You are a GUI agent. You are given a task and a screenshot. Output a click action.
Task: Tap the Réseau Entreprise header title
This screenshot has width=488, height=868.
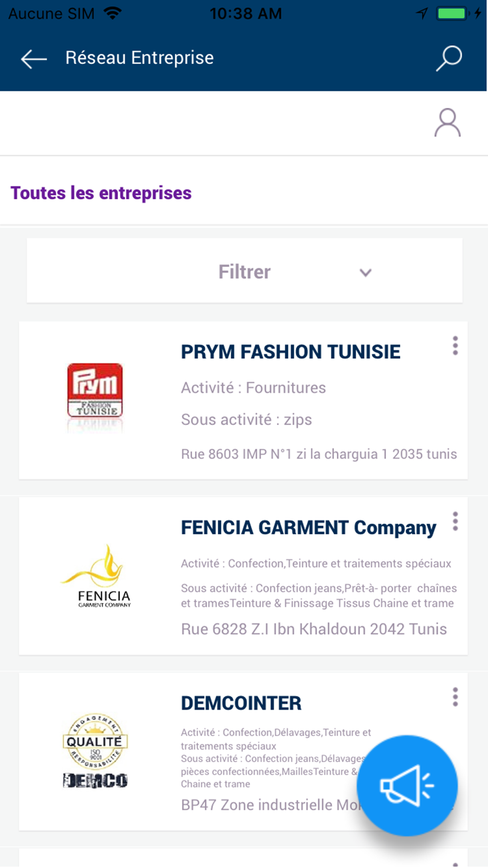140,58
